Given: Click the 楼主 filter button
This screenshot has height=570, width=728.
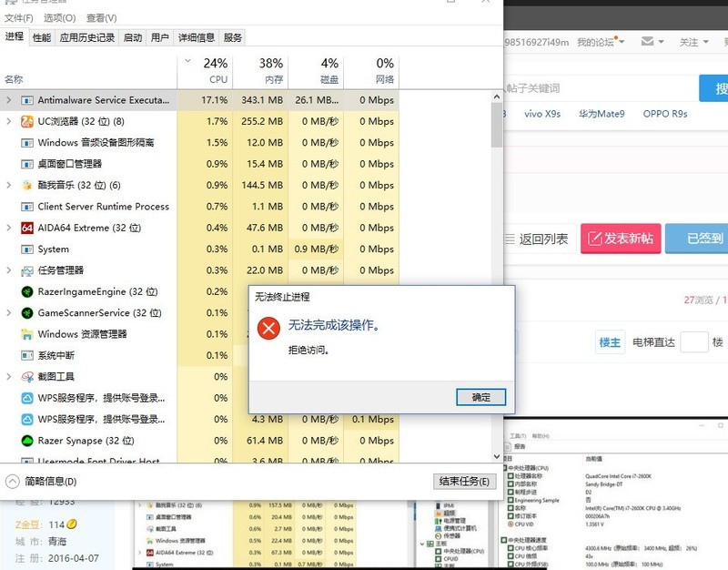Looking at the screenshot, I should tap(610, 342).
